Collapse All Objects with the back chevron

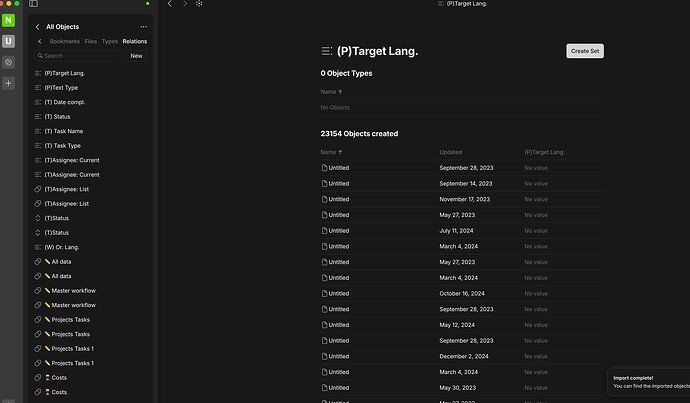pos(37,27)
